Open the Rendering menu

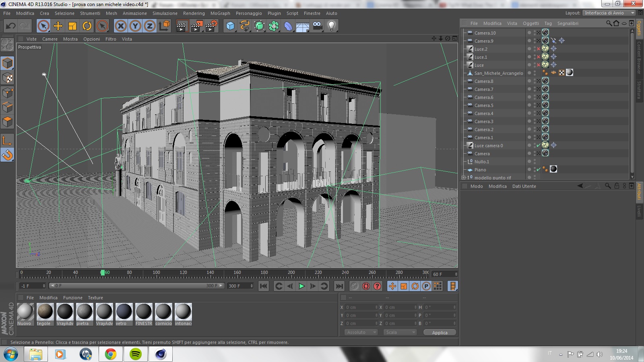[194, 13]
